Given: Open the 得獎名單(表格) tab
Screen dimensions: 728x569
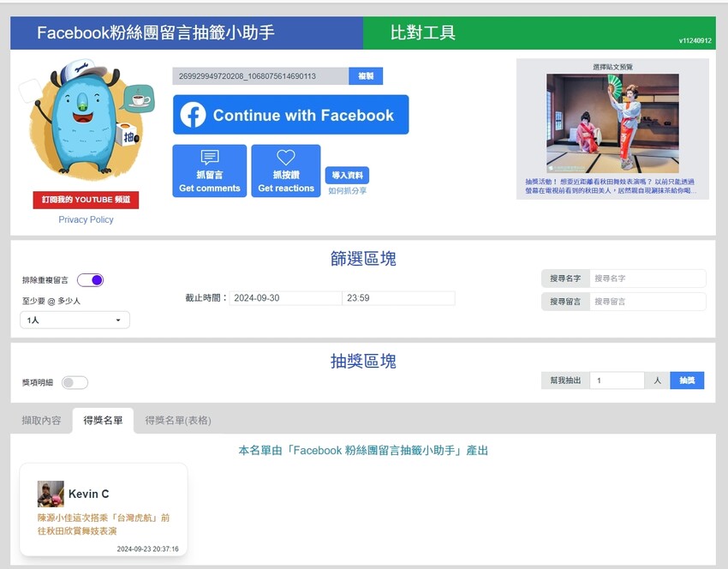Looking at the screenshot, I should pos(178,421).
